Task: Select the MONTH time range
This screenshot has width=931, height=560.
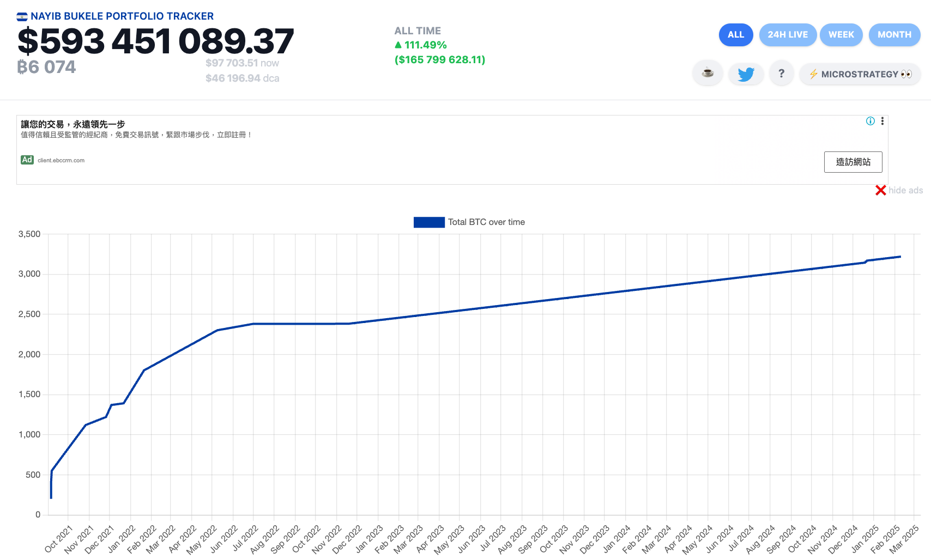Action: pos(894,35)
